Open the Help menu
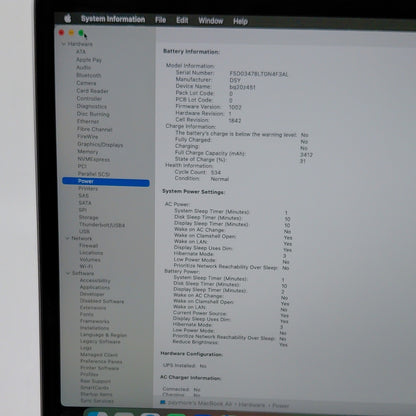This screenshot has height=416, width=416. tap(240, 21)
